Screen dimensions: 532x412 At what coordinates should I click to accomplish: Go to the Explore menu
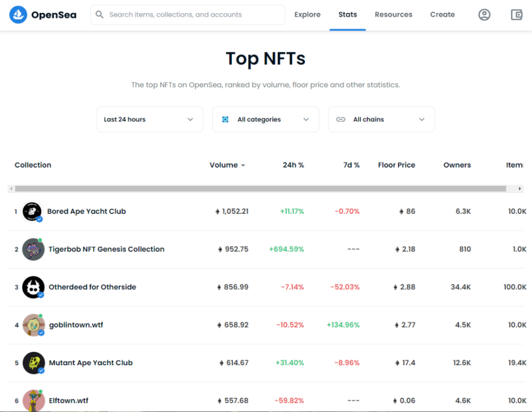click(307, 15)
